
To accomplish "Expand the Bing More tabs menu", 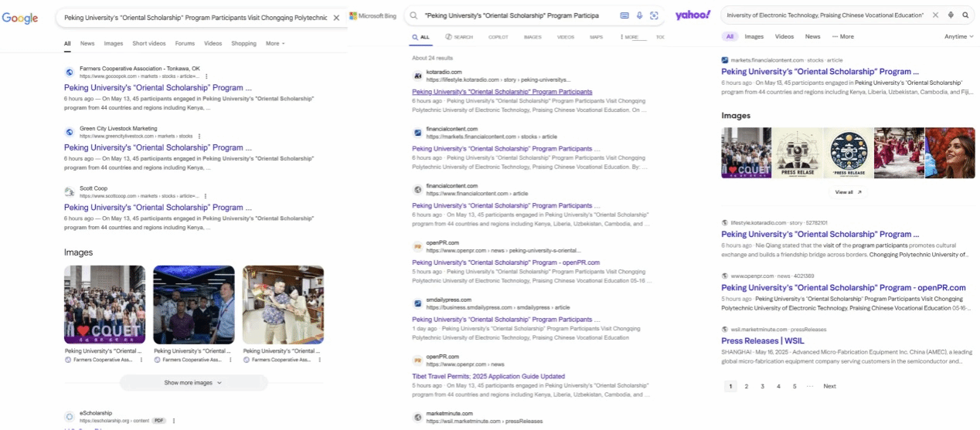I will pos(631,37).
